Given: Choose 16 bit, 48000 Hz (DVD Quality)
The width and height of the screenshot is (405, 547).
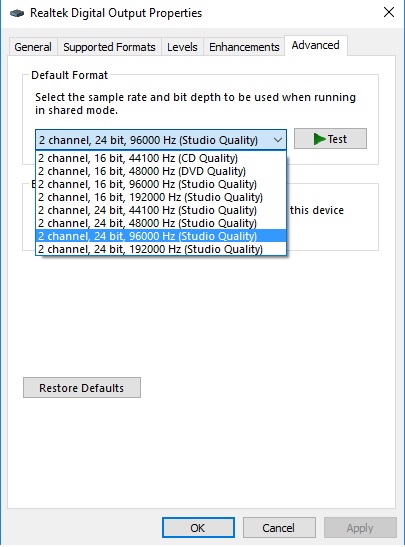Looking at the screenshot, I should tap(161, 171).
